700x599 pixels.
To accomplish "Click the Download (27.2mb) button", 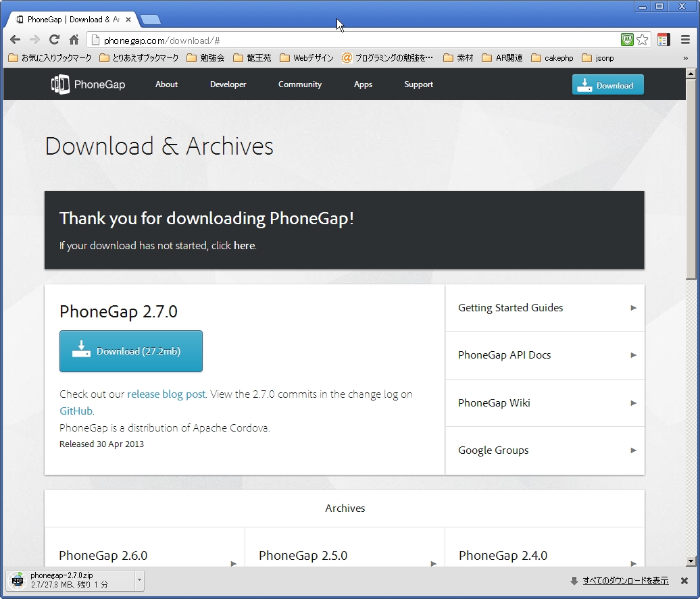I will point(131,351).
